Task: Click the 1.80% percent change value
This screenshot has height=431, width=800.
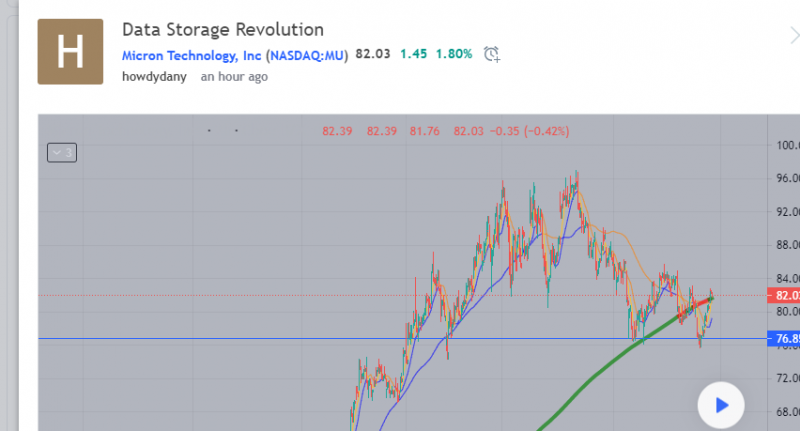Action: 454,55
